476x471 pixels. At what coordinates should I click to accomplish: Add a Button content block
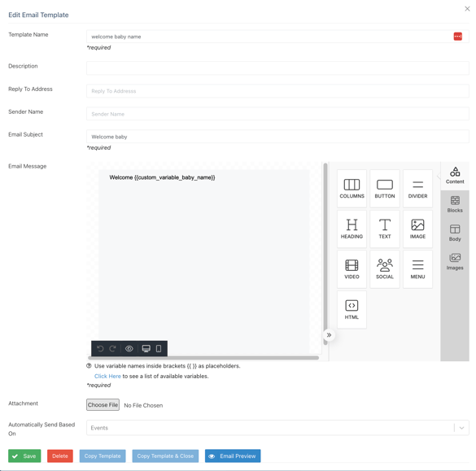[x=385, y=189]
